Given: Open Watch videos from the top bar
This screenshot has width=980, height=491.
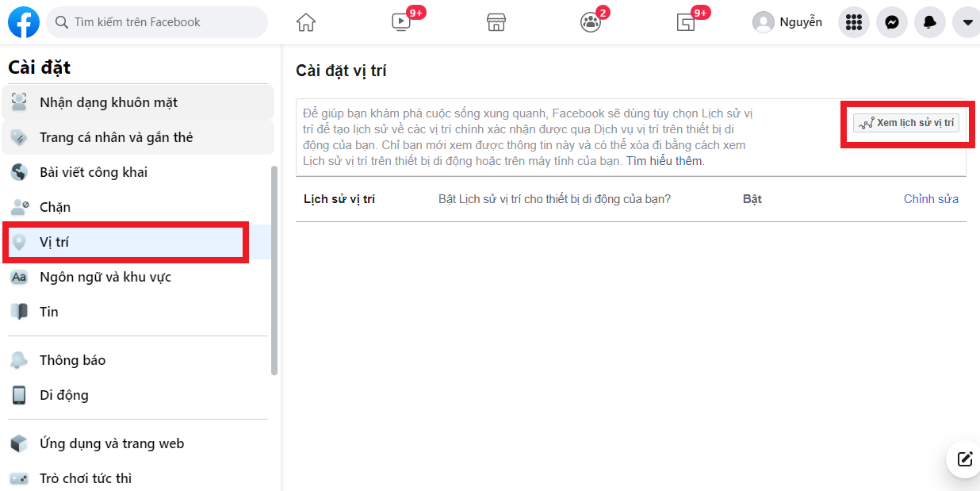Looking at the screenshot, I should (x=401, y=22).
